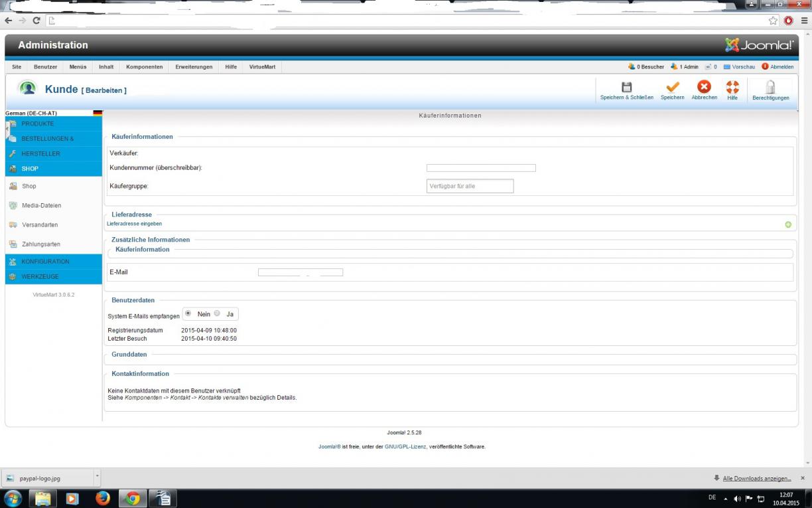
Task: Open Berechtigungen padlock icon
Action: coord(770,88)
